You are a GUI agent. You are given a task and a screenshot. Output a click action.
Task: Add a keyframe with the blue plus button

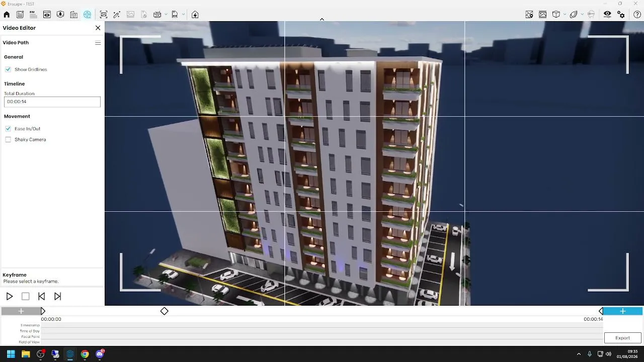point(623,311)
